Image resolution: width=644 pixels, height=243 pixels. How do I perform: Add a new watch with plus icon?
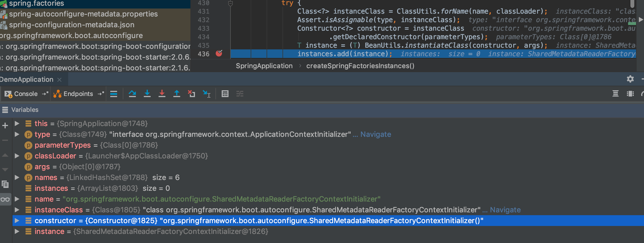5,125
